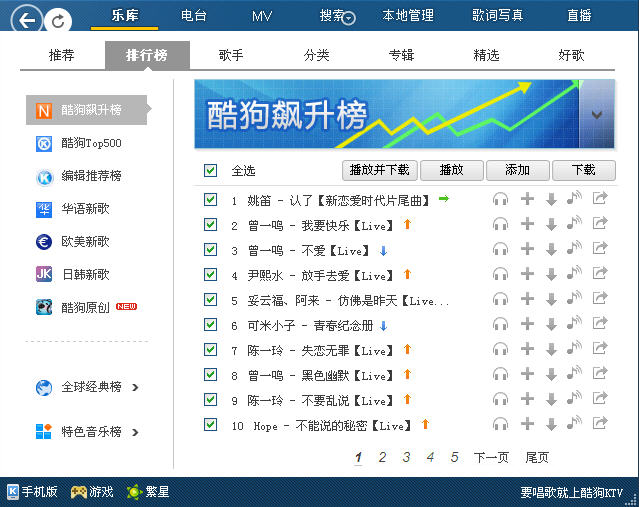
Task: Open 游戏 gamepad icon in bottom bar
Action: click(x=91, y=492)
